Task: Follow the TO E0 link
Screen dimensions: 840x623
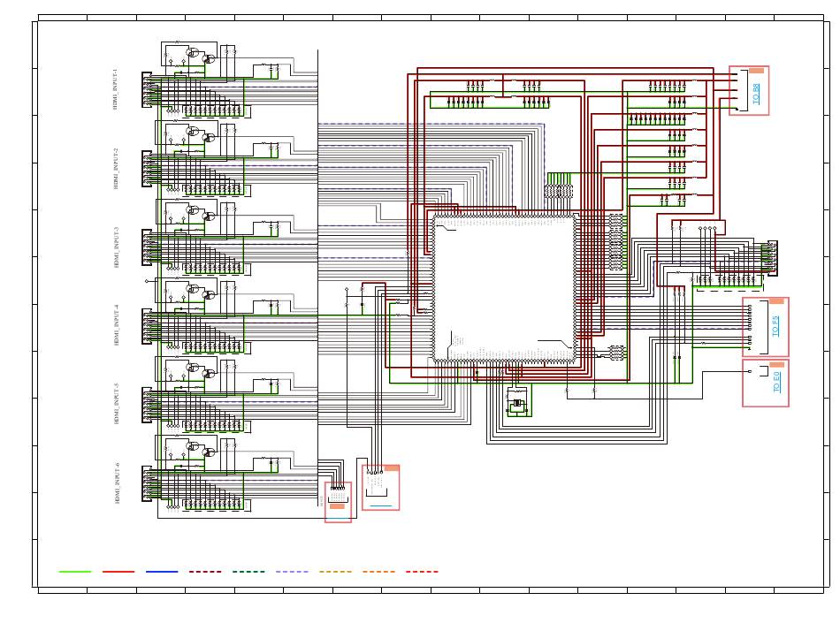Action: click(x=777, y=382)
